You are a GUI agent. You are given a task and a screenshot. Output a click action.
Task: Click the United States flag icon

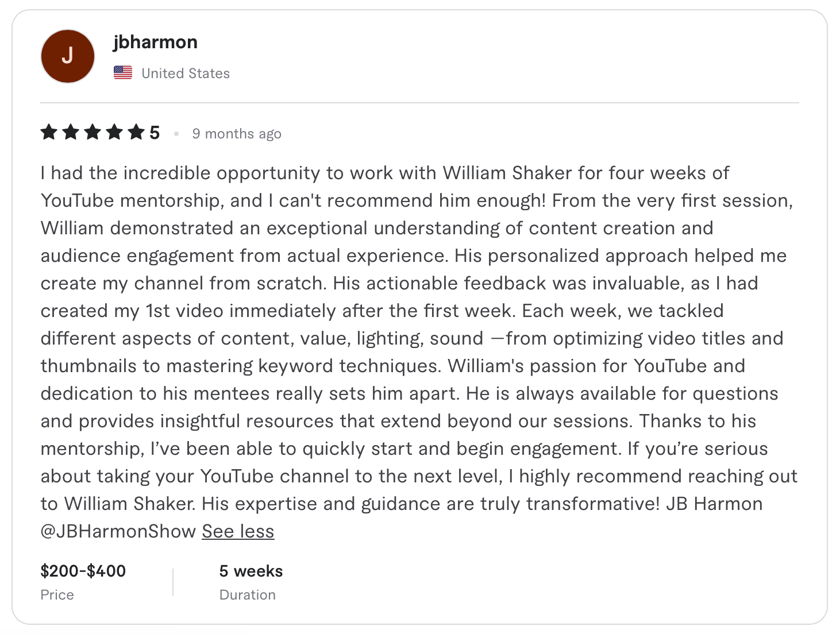pyautogui.click(x=123, y=73)
